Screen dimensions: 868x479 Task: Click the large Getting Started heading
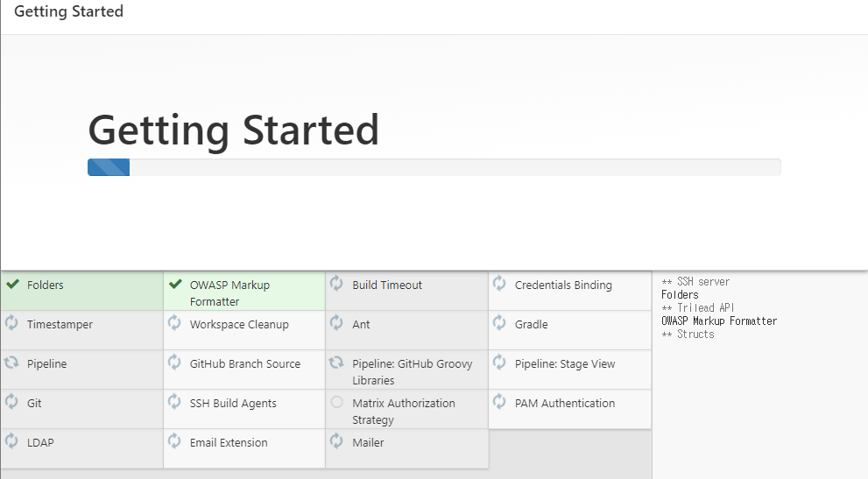pos(234,130)
